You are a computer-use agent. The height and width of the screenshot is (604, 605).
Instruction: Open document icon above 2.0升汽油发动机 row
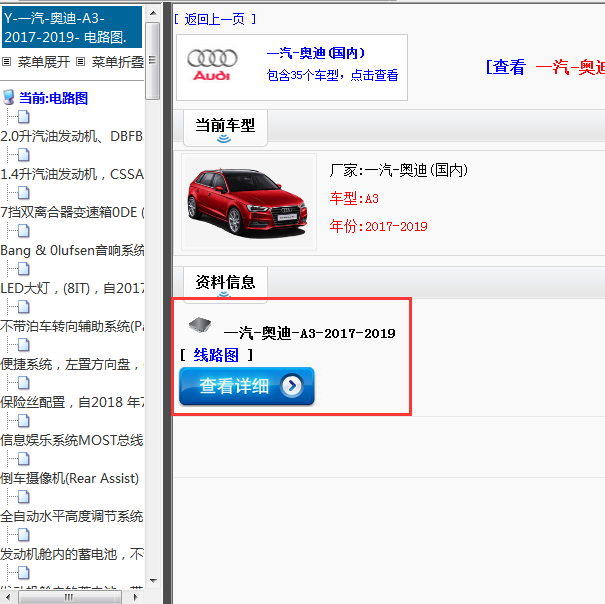[24, 117]
